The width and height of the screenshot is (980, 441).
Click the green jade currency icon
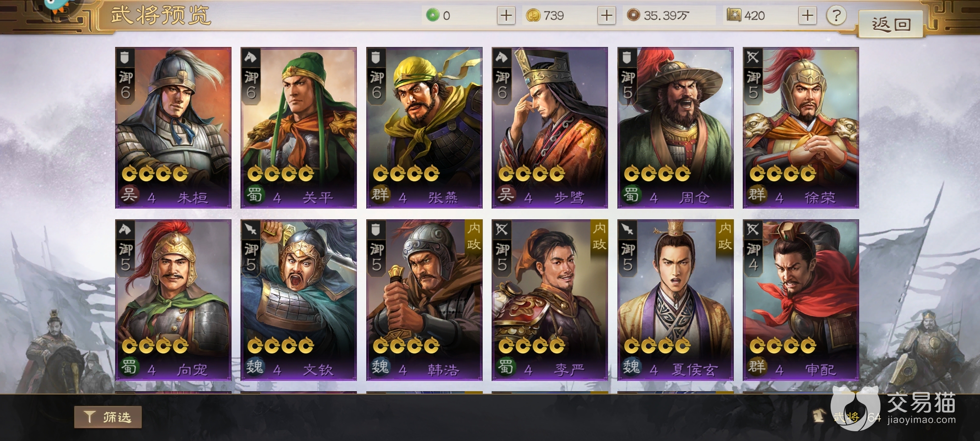pos(432,16)
